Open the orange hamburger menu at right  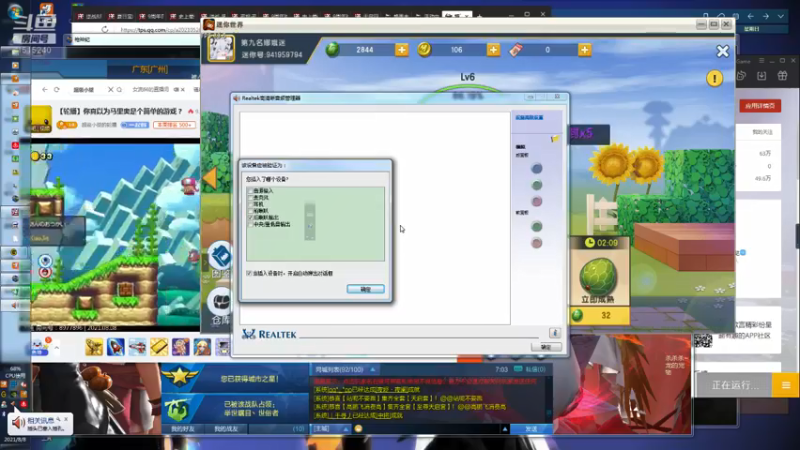click(x=786, y=385)
